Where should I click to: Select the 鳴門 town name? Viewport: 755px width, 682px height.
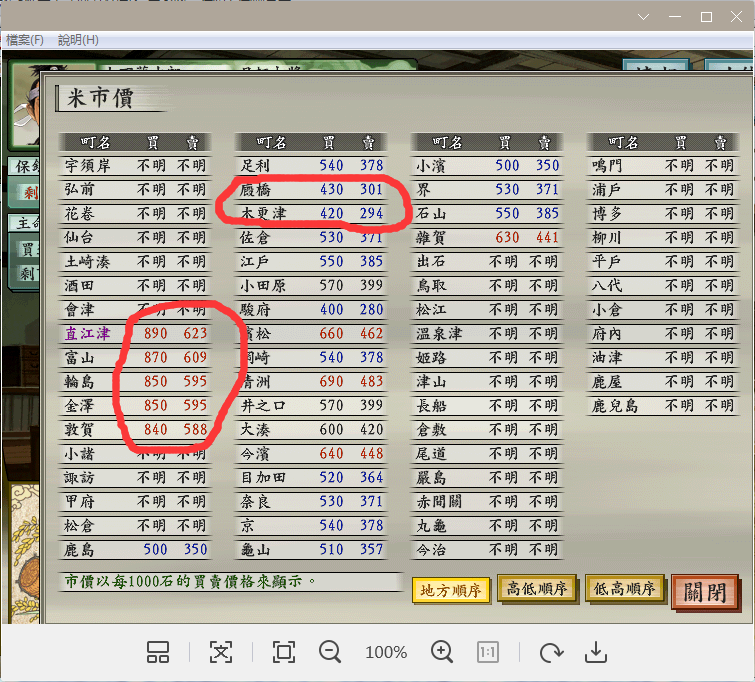pyautogui.click(x=607, y=165)
